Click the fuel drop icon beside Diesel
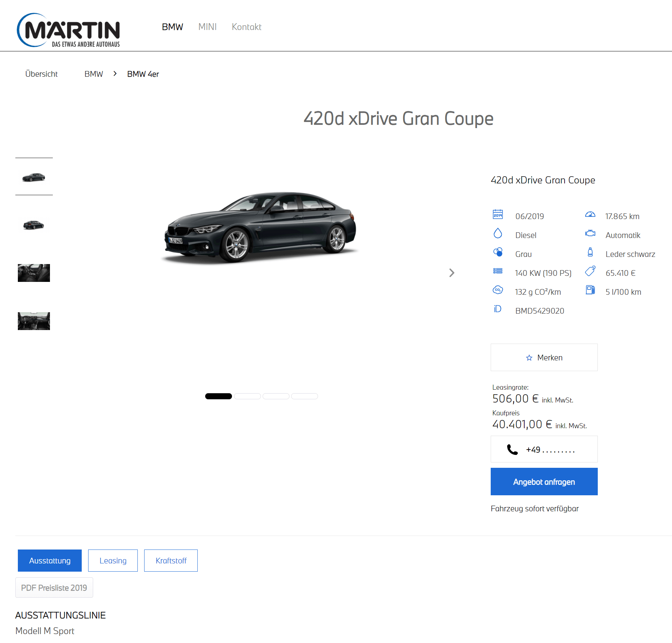Viewport: 672px width, 643px height. click(x=498, y=233)
